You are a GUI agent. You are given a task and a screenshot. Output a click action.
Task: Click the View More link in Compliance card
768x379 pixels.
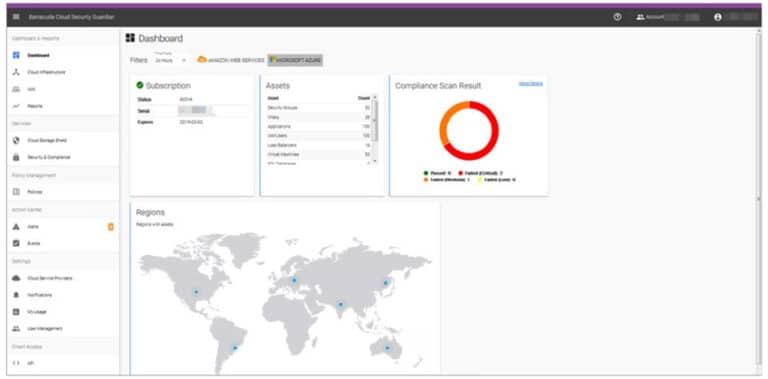(x=530, y=84)
